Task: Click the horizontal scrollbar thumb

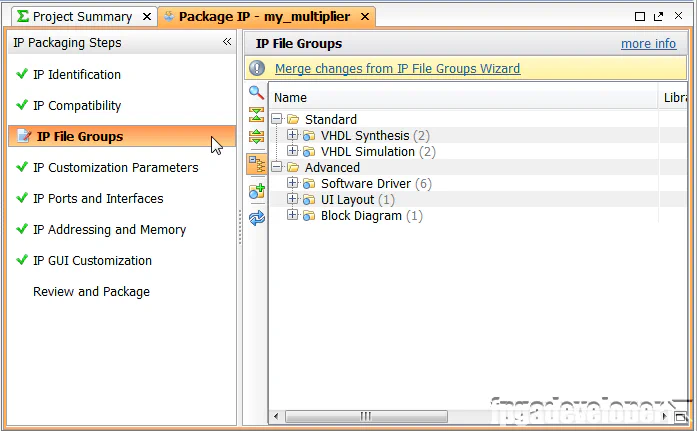Action: click(366, 416)
